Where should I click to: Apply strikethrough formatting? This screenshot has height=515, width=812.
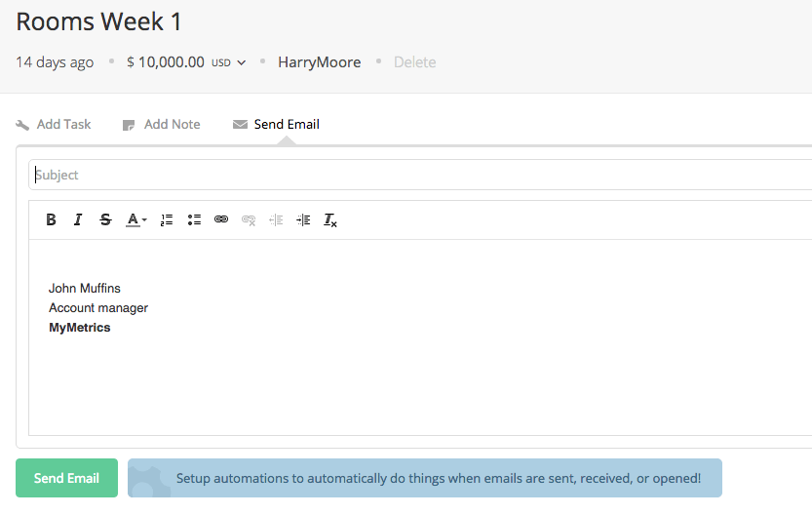[x=105, y=220]
